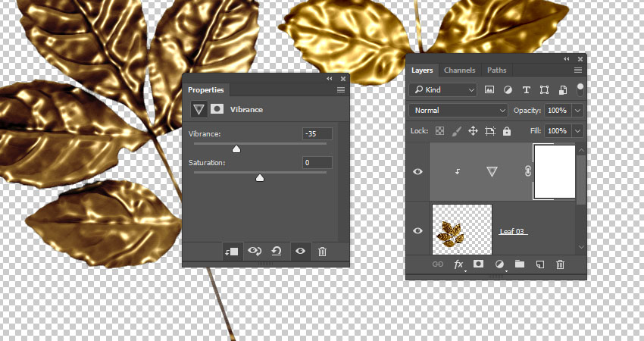Collapse the Layers panel with double arrows
The image size is (644, 341).
(567, 59)
